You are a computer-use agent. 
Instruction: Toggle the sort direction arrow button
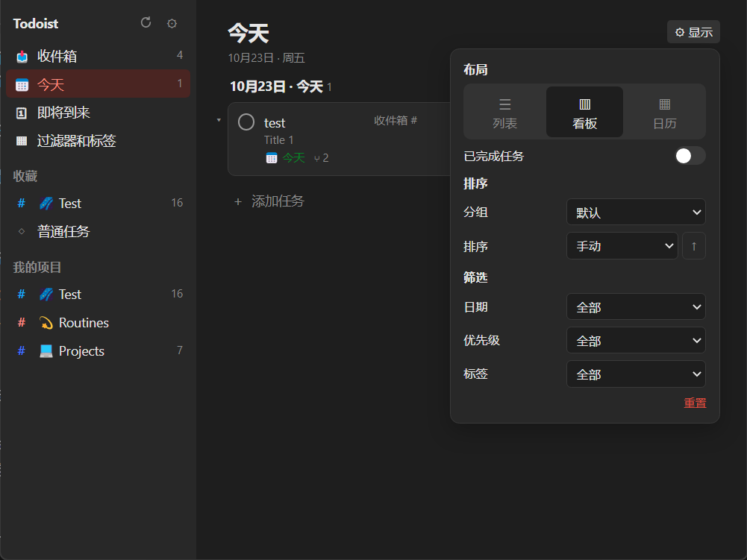tap(694, 246)
